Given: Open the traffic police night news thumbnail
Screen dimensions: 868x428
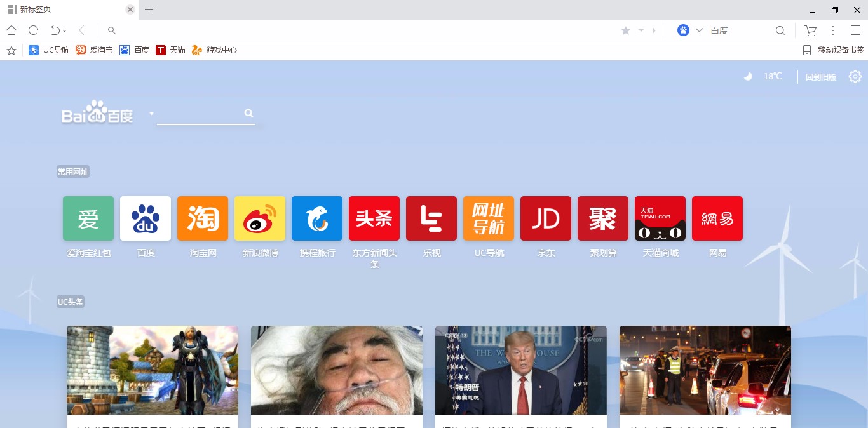Looking at the screenshot, I should pyautogui.click(x=705, y=370).
